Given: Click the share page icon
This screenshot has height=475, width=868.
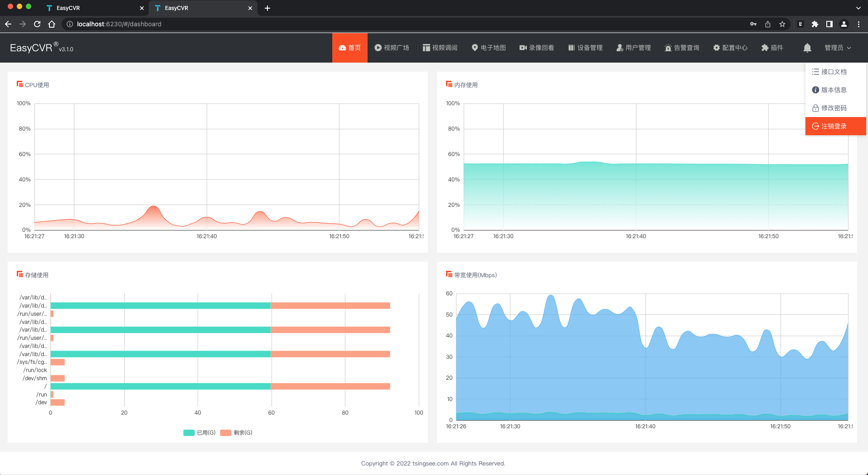Looking at the screenshot, I should click(768, 24).
